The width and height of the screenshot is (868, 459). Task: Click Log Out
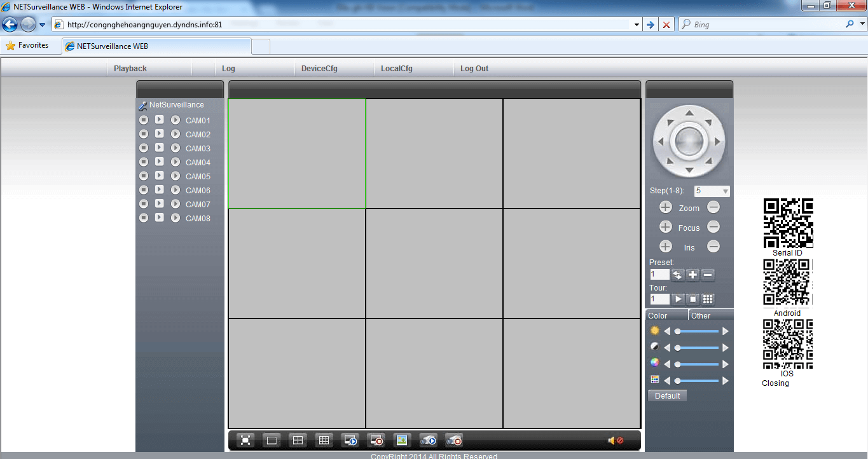point(474,69)
